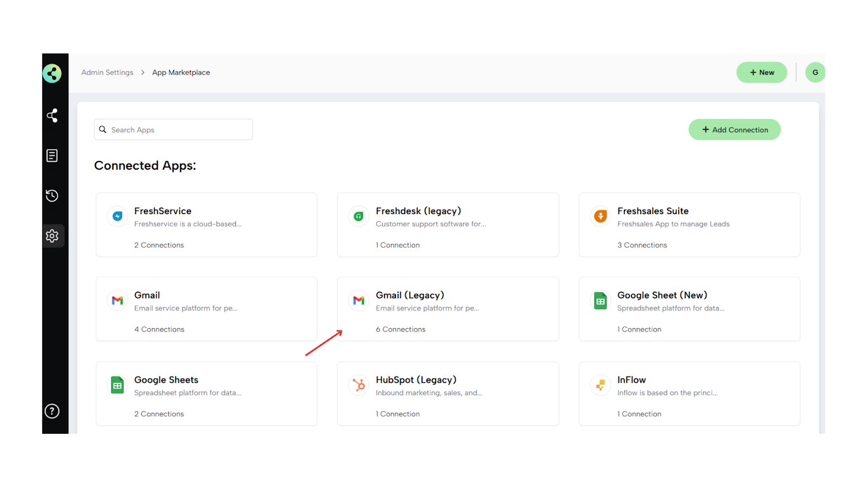Click the Google Sheet (New) app icon
Viewport: 868px width, 488px height.
click(x=601, y=300)
